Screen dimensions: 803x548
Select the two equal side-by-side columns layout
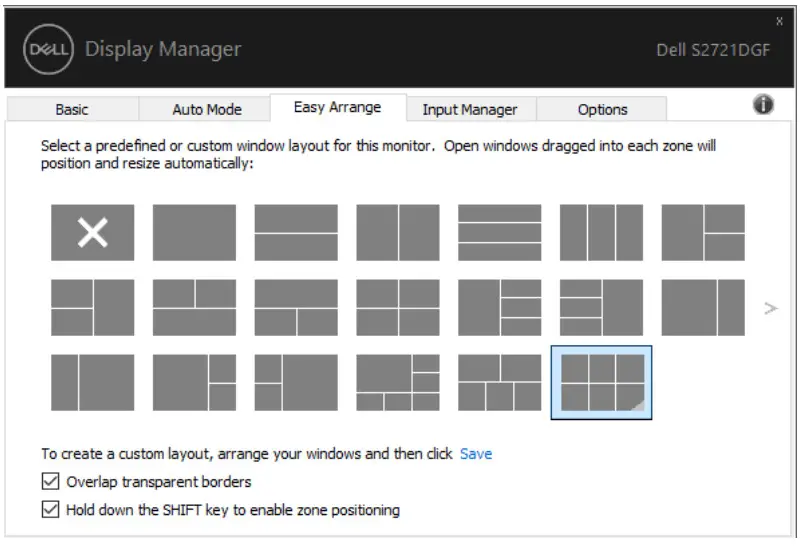[398, 232]
